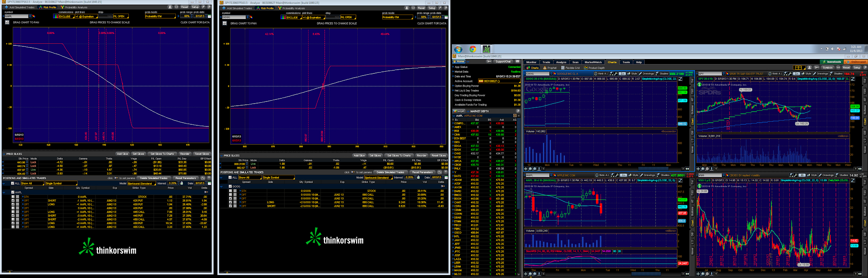Uncheck the SHORT 445 PUT position checkbox
This screenshot has width=868, height=278.
click(x=13, y=216)
